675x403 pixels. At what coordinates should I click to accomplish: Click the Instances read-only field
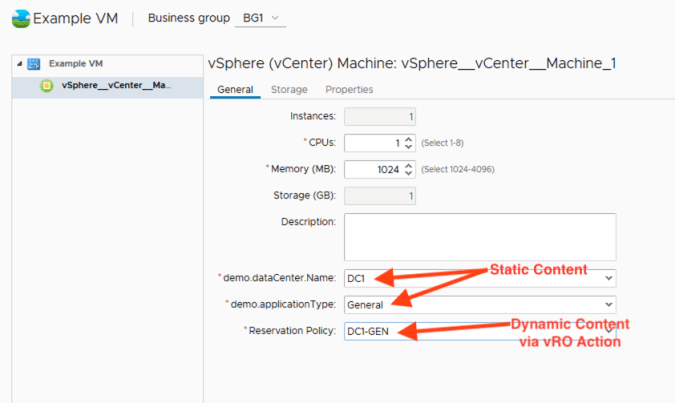(380, 117)
